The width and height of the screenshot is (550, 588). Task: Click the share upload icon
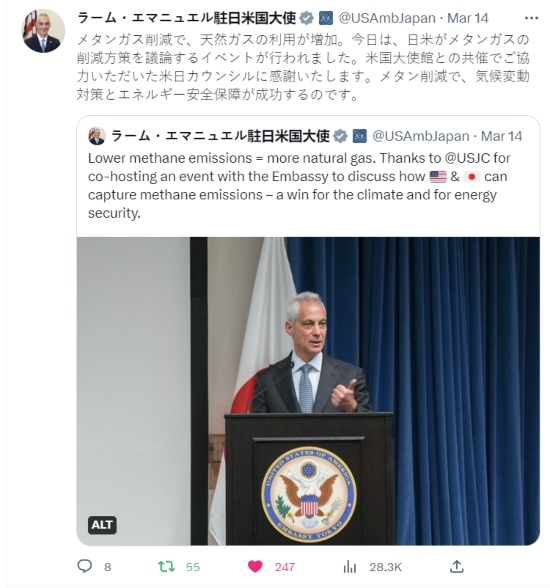click(x=456, y=566)
